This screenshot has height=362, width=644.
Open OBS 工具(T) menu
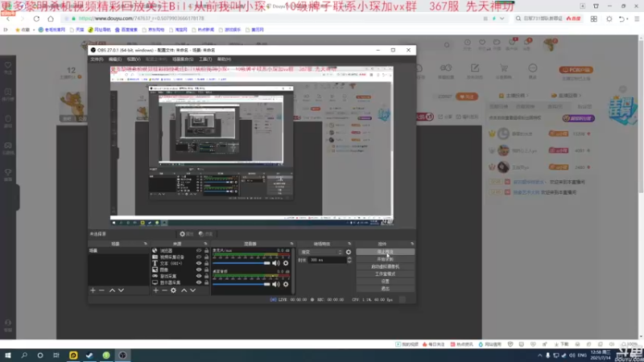coord(205,59)
